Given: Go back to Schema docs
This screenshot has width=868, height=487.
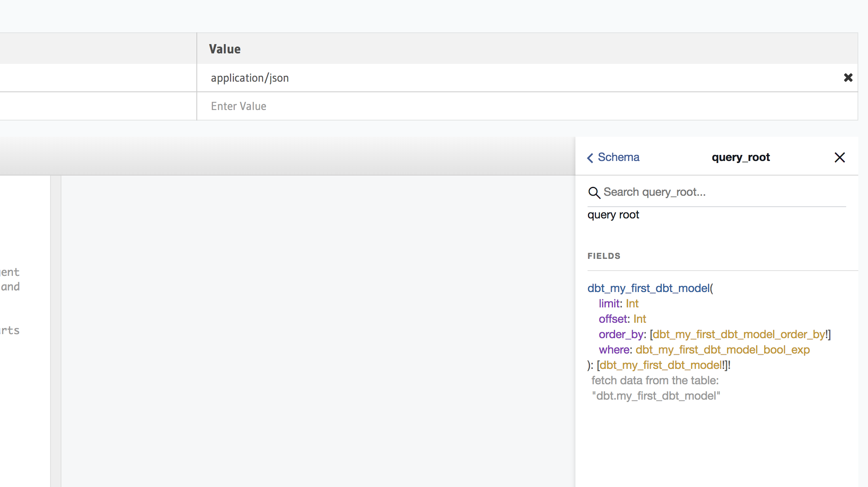Looking at the screenshot, I should pyautogui.click(x=613, y=157).
